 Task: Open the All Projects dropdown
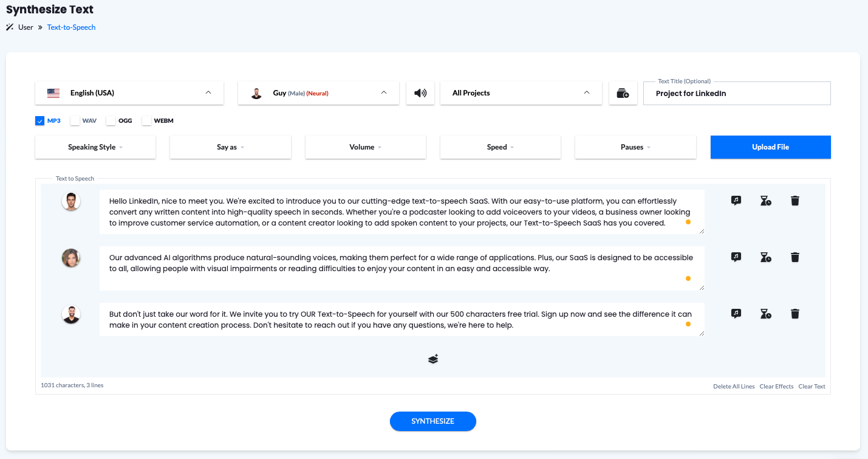coord(521,92)
